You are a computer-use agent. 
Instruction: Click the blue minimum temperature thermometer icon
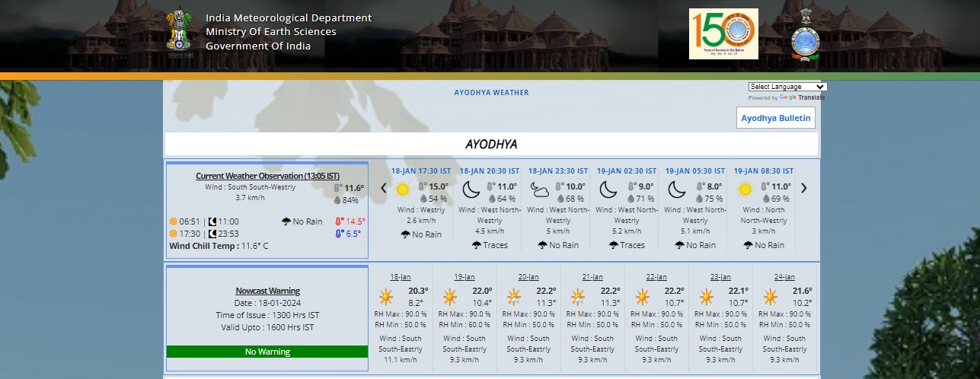(x=339, y=234)
